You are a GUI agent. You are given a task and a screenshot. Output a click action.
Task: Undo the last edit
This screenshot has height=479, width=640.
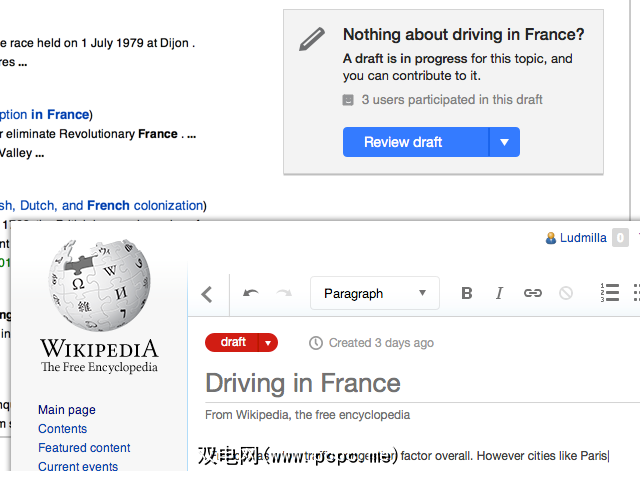click(250, 293)
